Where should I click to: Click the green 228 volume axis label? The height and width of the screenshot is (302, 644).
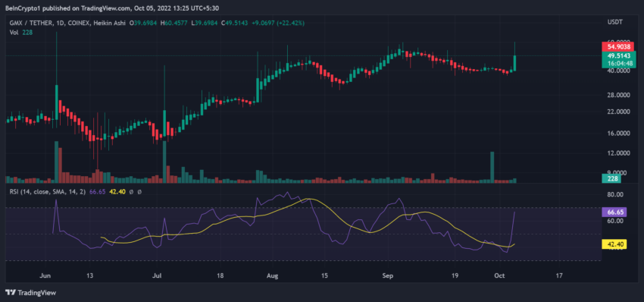click(611, 178)
